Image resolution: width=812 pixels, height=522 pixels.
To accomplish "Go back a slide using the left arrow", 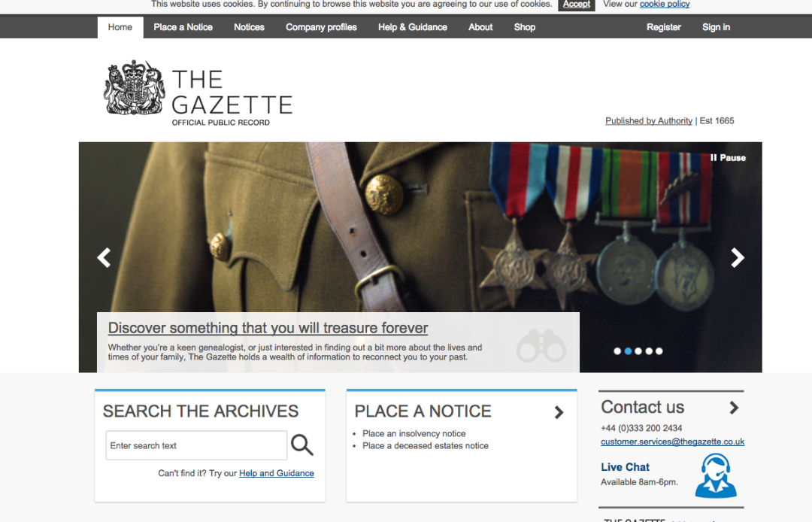I will click(x=103, y=257).
